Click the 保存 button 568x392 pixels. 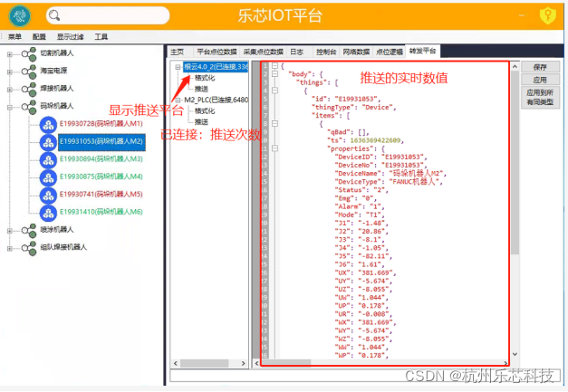(x=540, y=67)
